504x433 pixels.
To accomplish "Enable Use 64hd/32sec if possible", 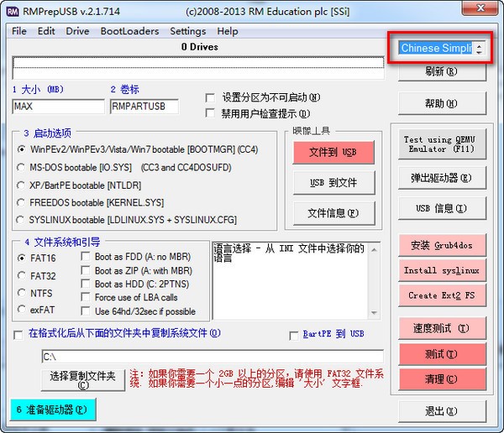I will coord(86,311).
